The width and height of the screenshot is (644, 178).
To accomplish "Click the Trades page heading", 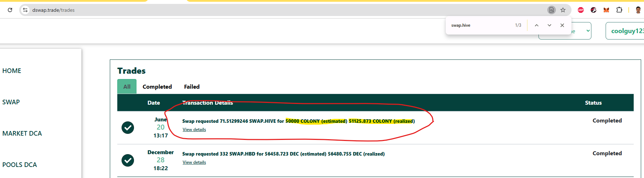I will click(132, 71).
